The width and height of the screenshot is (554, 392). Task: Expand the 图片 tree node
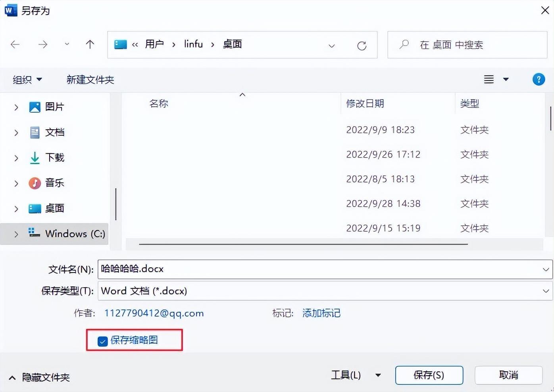[16, 107]
